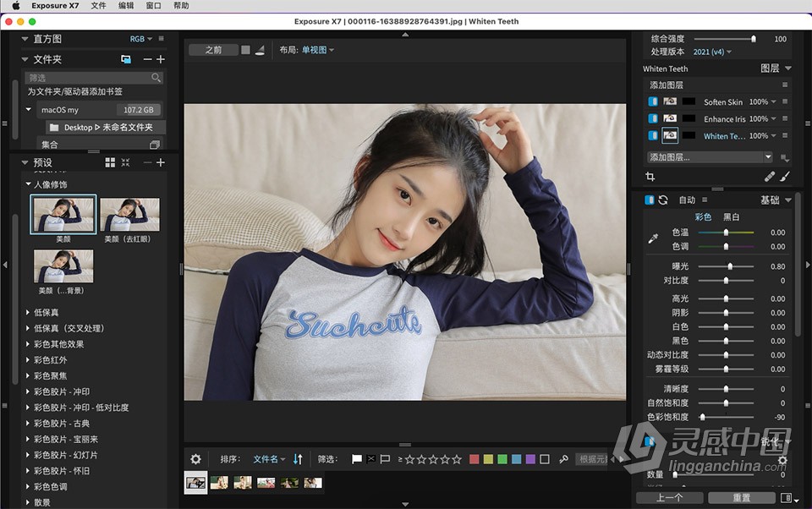Click the 重置 reset button

click(x=742, y=498)
